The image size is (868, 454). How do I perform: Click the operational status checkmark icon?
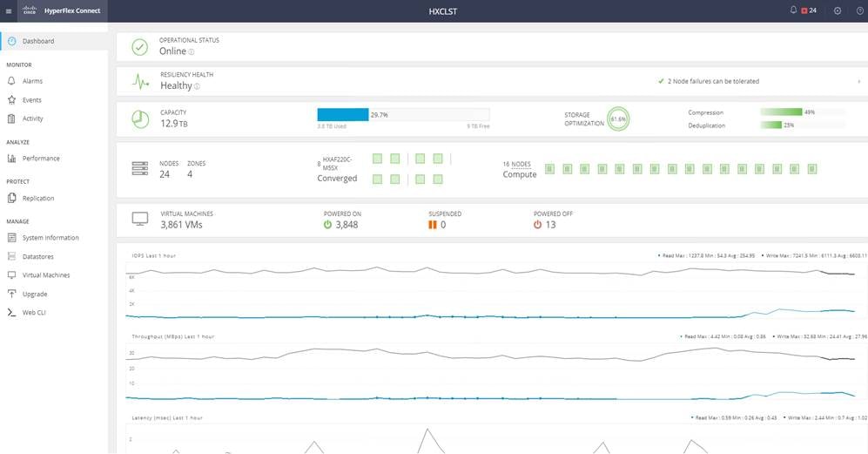pos(139,47)
